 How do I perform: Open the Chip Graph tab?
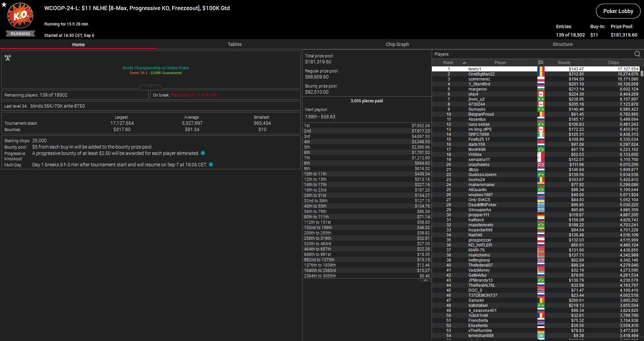(397, 44)
